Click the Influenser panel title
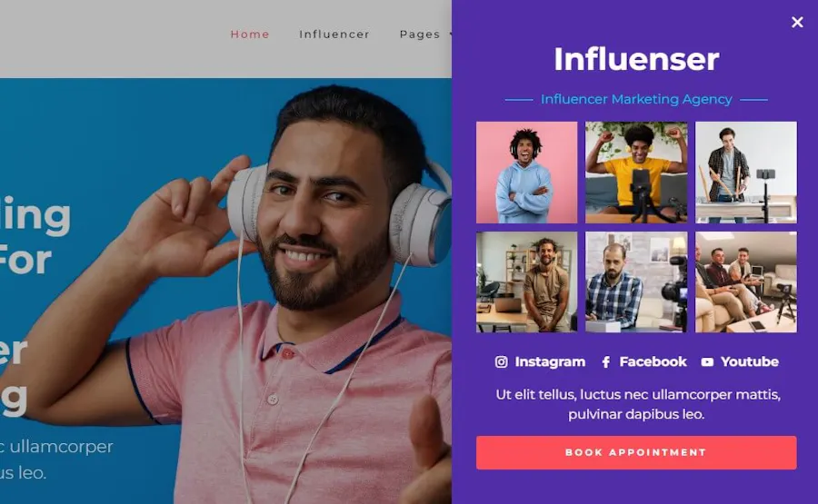This screenshot has width=818, height=504. (636, 59)
